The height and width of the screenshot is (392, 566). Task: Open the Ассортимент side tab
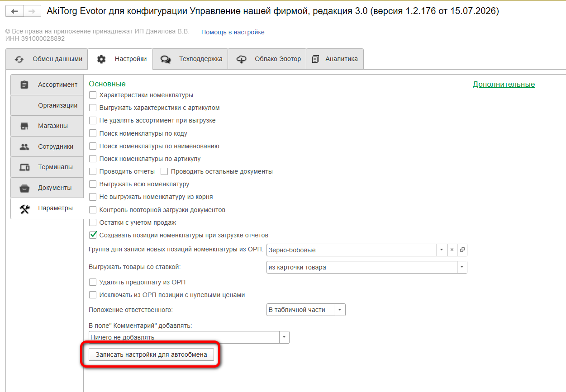pyautogui.click(x=47, y=85)
